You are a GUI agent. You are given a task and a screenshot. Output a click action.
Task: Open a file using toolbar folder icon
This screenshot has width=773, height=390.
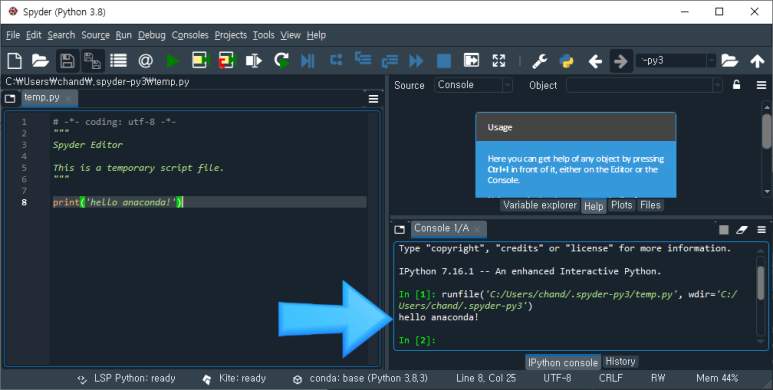click(x=40, y=61)
